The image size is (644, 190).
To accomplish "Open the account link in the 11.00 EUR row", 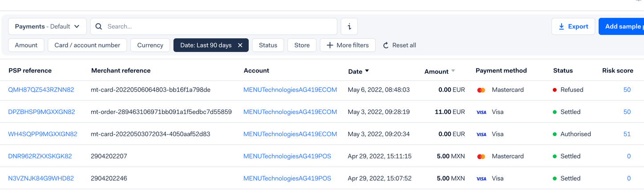I will (290, 112).
